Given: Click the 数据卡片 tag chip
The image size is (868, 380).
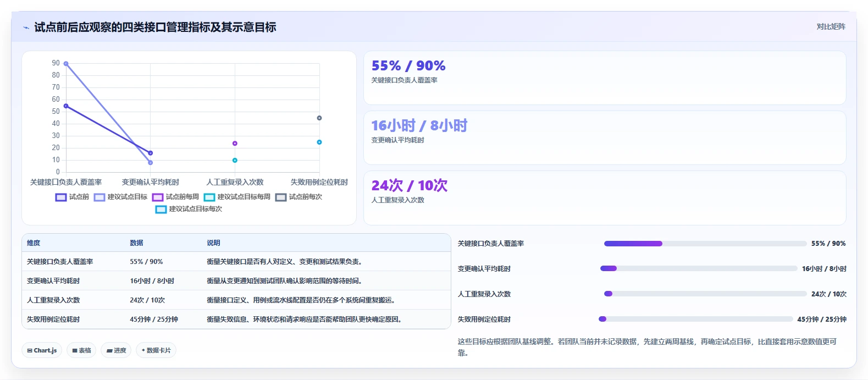Looking at the screenshot, I should (x=156, y=350).
